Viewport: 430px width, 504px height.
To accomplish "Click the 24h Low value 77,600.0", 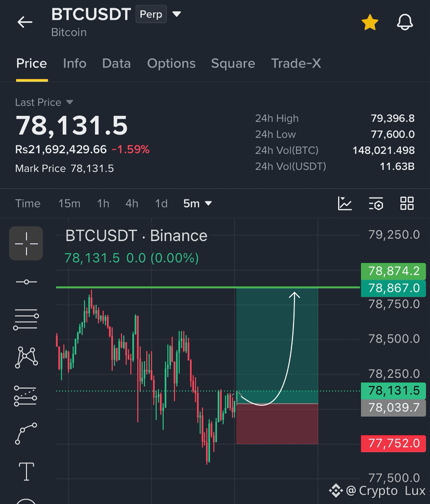I will (393, 135).
